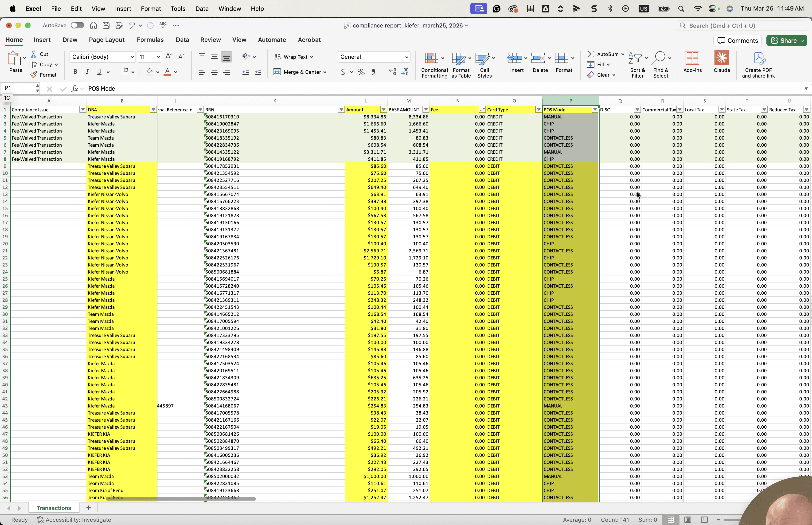This screenshot has height=525, width=812.
Task: Open the filter dropdown on DBA column
Action: [153, 110]
